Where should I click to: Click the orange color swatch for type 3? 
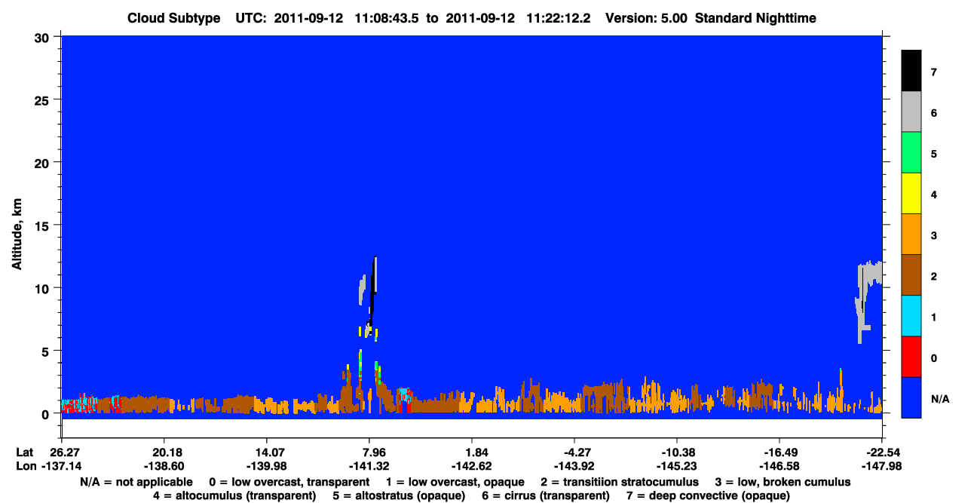click(911, 235)
